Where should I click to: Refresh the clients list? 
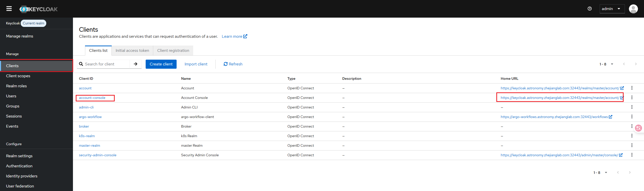click(233, 64)
